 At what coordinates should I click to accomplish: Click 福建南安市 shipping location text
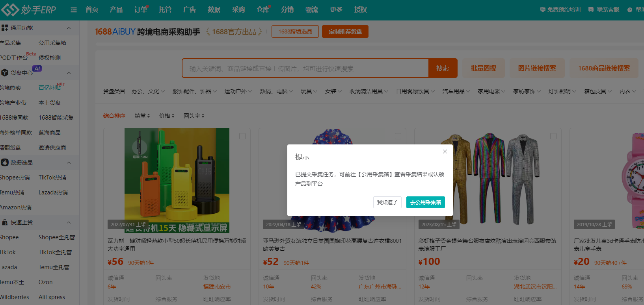[217, 287]
